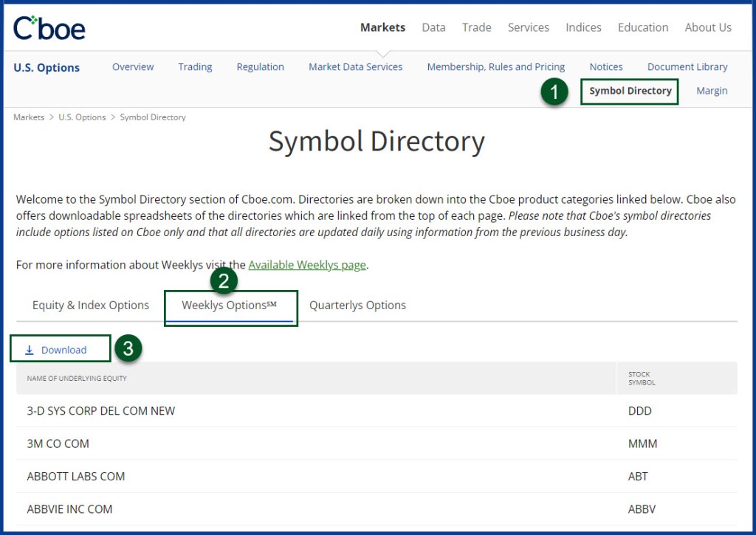Go to Symbol Directory in subnav
Viewport: 756px width, 535px height.
pos(630,91)
